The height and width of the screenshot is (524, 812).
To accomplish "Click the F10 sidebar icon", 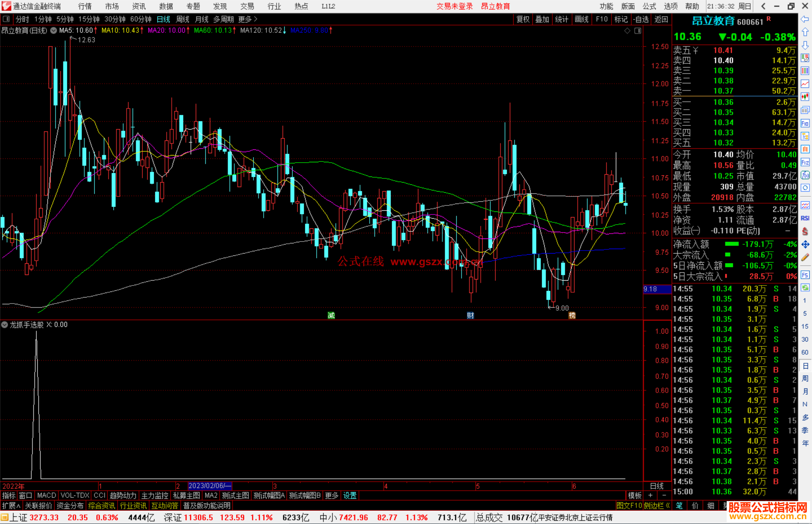I will click(x=805, y=123).
